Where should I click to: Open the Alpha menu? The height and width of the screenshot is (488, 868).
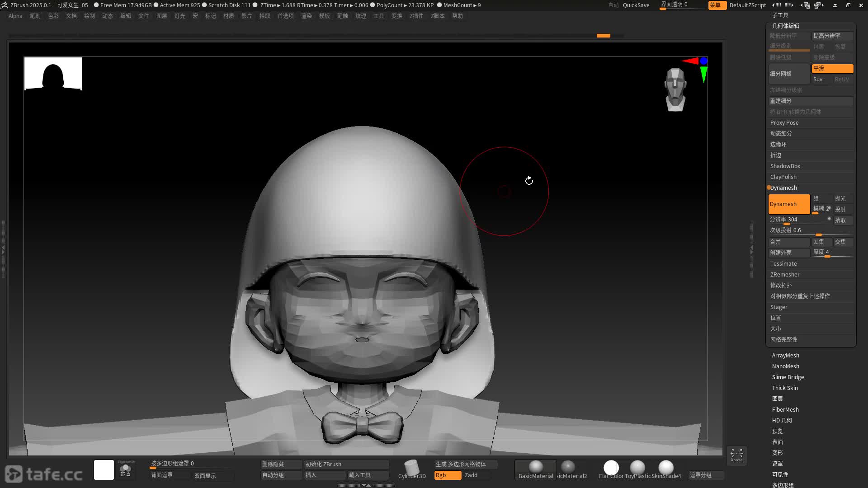pos(15,16)
